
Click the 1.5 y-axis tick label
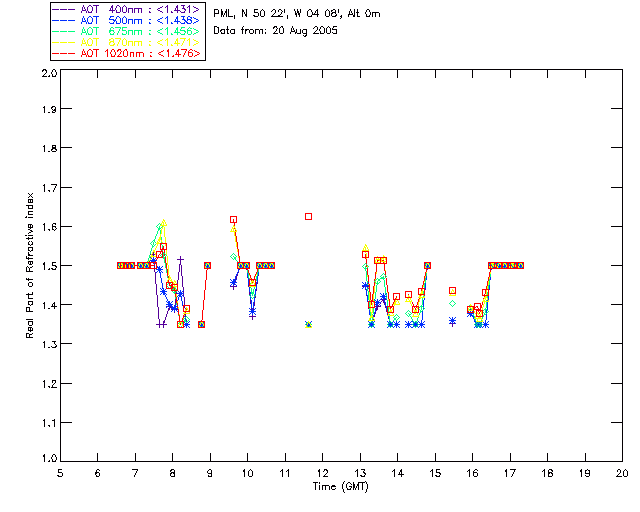coord(49,266)
